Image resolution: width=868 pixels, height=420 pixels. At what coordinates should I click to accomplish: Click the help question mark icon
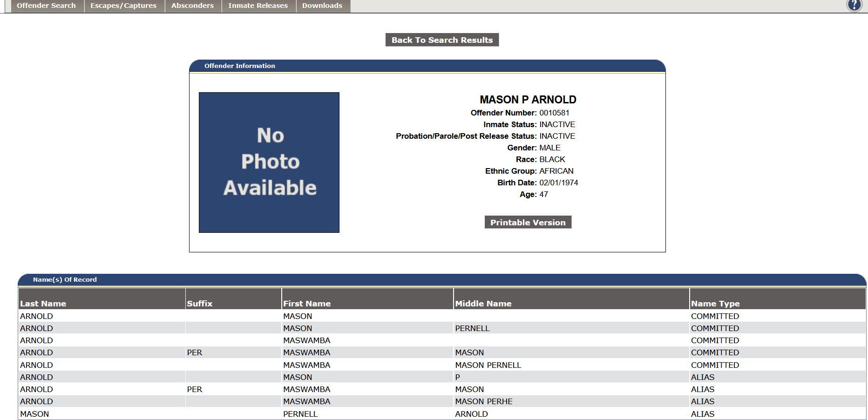click(x=854, y=5)
